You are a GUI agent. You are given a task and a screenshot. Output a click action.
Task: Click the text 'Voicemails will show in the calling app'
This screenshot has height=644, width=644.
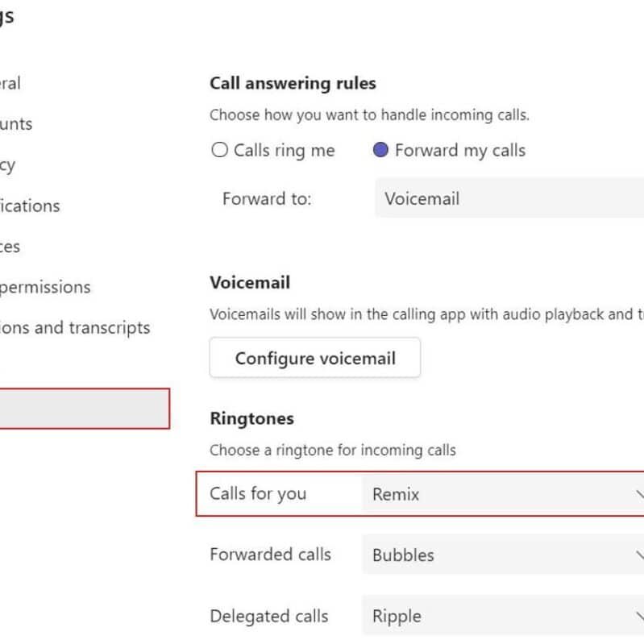pos(338,314)
